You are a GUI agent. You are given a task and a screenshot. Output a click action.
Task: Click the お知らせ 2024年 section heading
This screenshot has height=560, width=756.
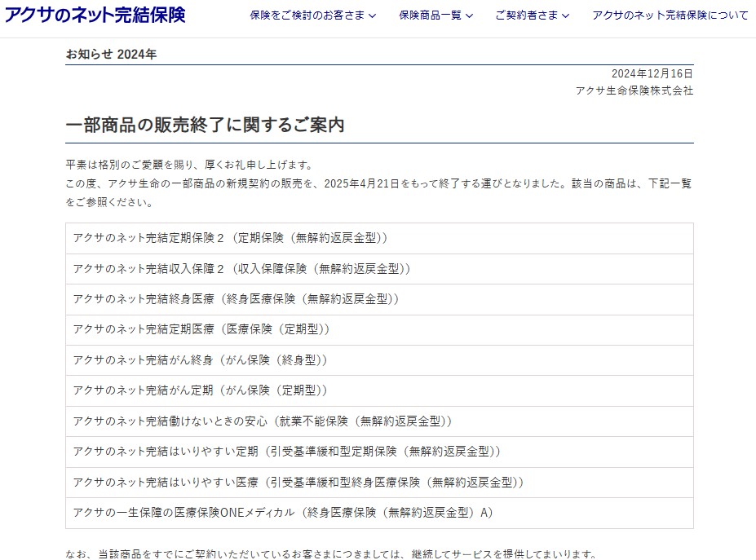[x=112, y=54]
